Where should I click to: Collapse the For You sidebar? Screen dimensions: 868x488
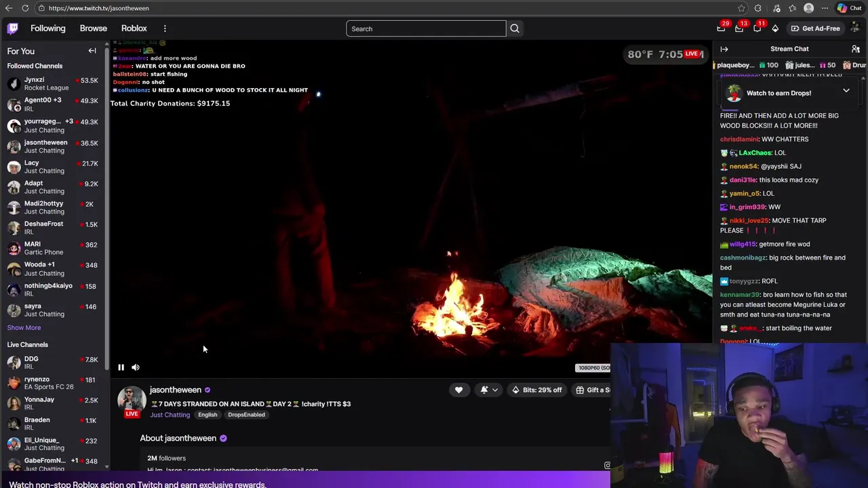tap(92, 51)
